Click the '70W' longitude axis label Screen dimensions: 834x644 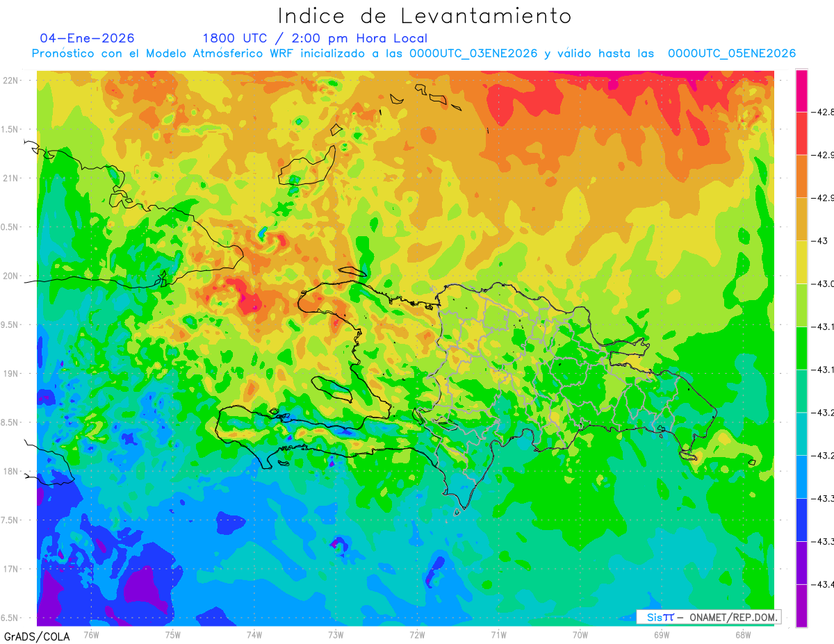pyautogui.click(x=580, y=634)
